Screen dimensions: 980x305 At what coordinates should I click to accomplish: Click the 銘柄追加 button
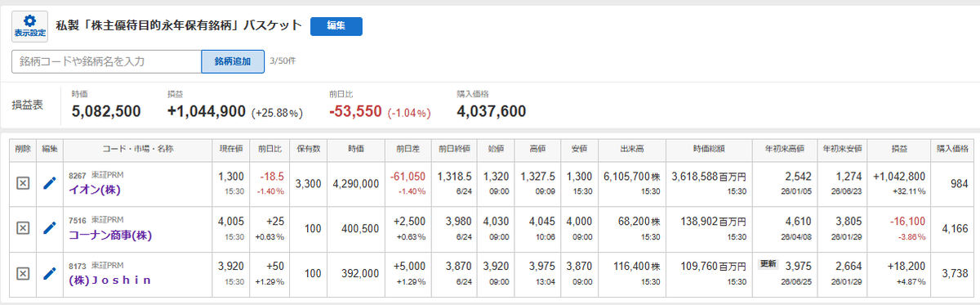click(x=233, y=61)
